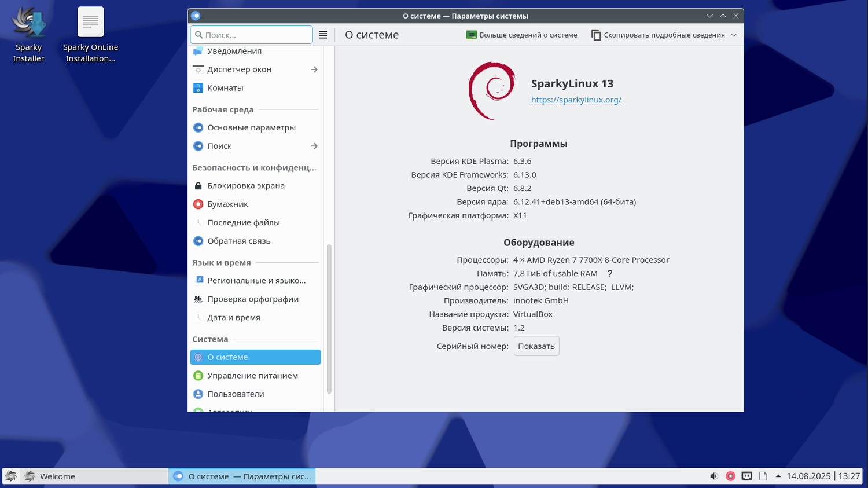
Task: Click the Программы section heading
Action: pyautogui.click(x=539, y=144)
